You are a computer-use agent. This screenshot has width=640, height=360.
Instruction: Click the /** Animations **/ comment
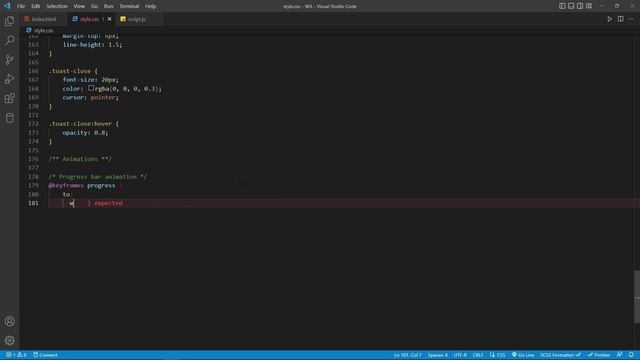tap(80, 159)
